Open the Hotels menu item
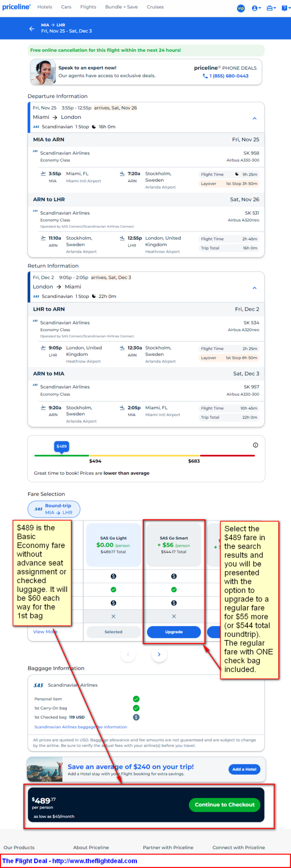Image resolution: width=291 pixels, height=868 pixels. point(45,7)
